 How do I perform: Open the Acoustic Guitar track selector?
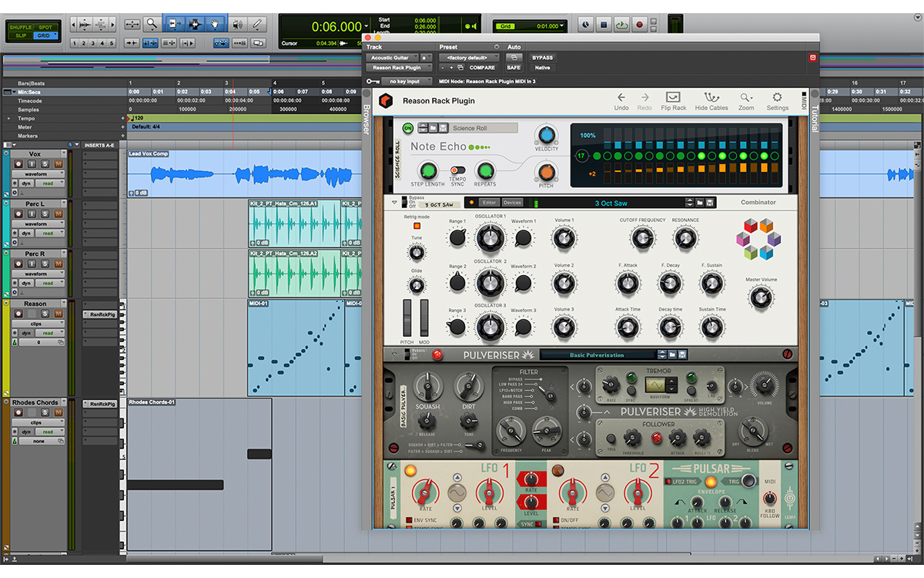tap(392, 58)
